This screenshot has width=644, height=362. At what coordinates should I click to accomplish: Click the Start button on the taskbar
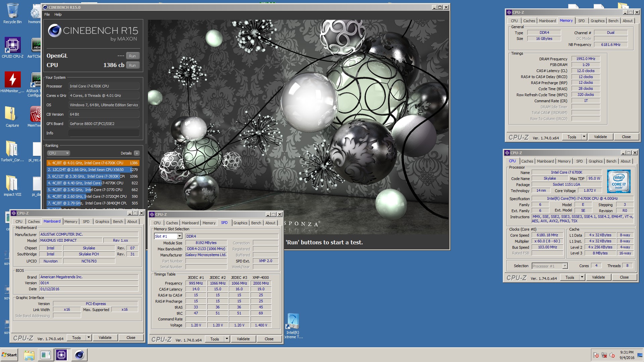(9, 355)
